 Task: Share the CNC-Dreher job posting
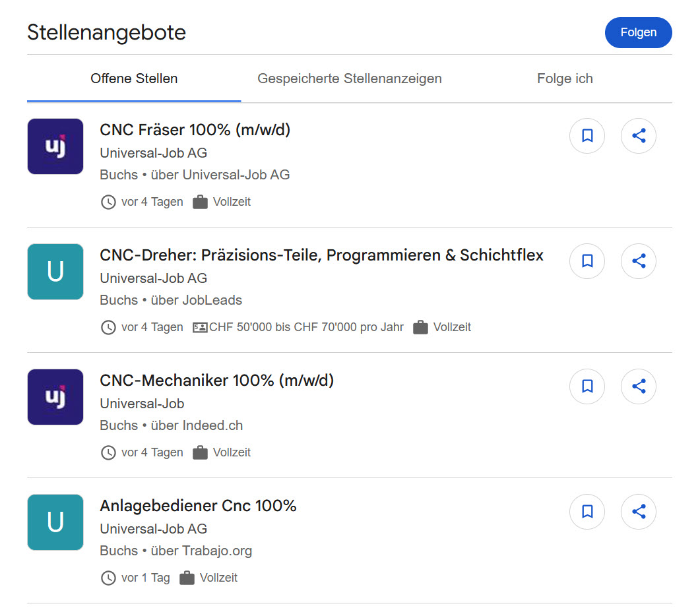638,261
